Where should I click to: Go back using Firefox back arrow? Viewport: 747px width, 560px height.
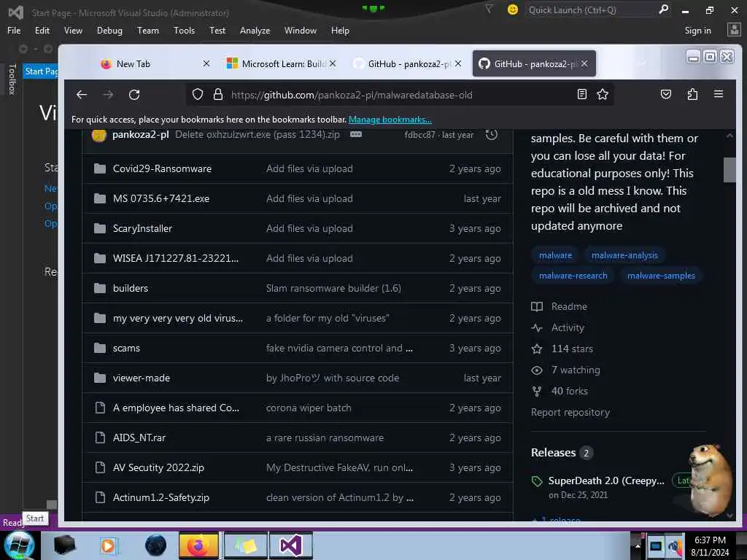click(82, 94)
